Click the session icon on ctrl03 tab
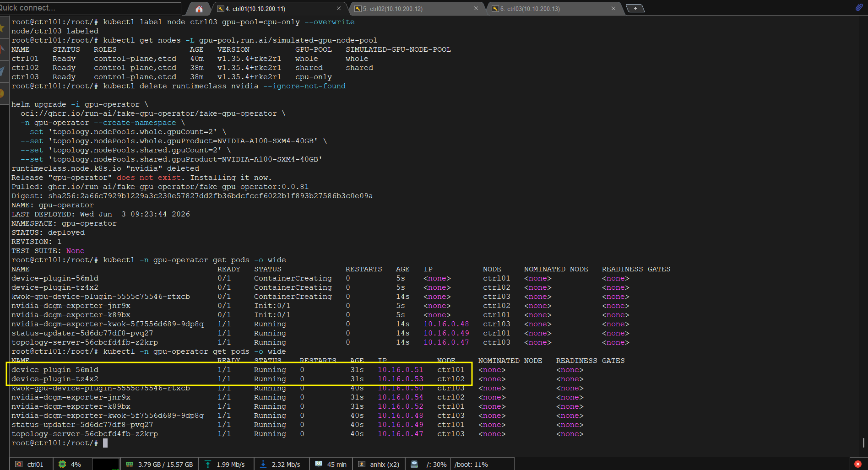868x470 pixels. coord(495,9)
